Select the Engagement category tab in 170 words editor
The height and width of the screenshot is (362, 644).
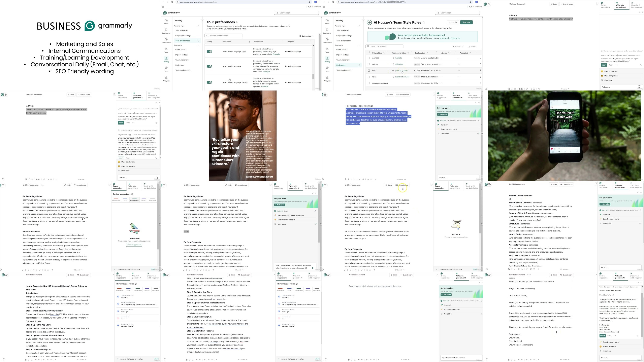click(134, 200)
